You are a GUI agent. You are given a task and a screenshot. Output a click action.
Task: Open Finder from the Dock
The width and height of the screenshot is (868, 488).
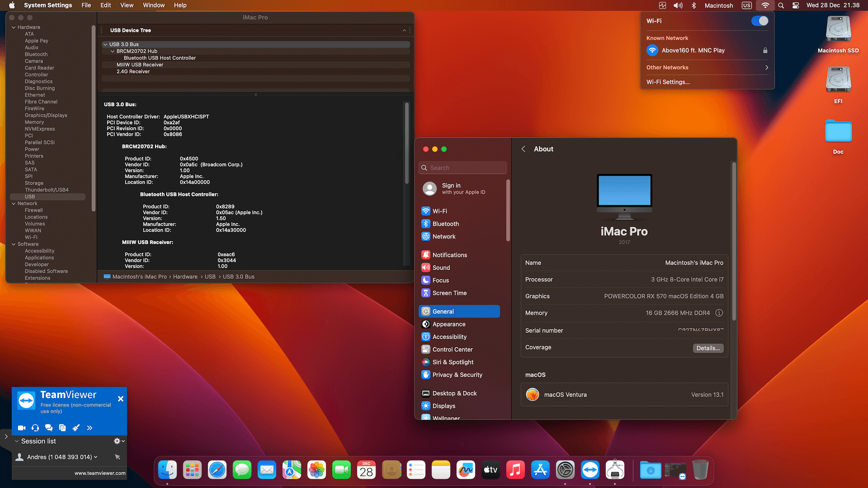[x=168, y=470]
